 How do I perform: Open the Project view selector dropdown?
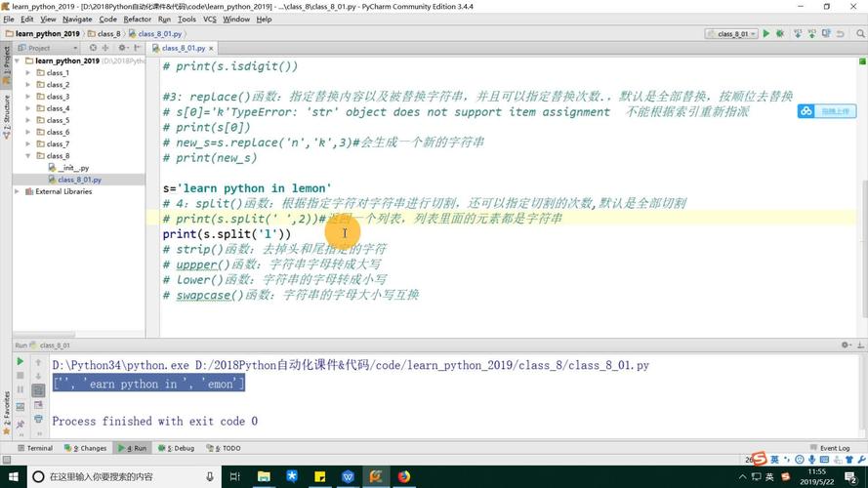pos(48,48)
